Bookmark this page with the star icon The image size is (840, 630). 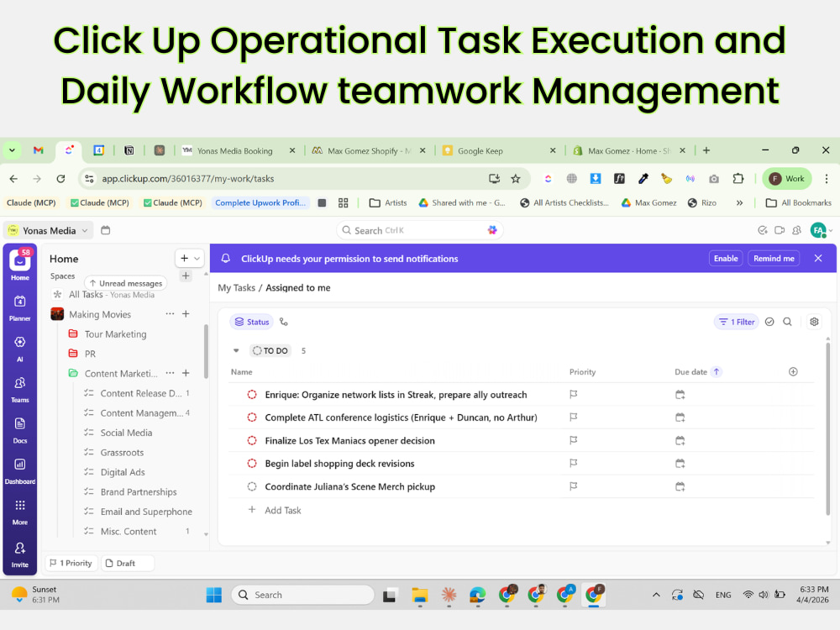516,179
